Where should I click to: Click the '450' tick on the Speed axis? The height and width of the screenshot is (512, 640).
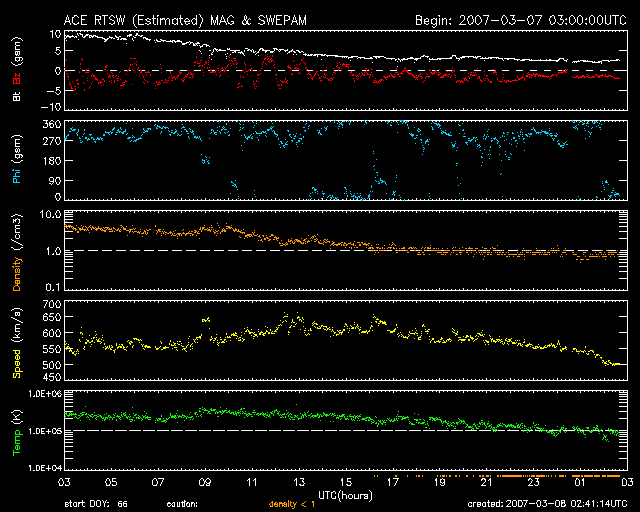[x=52, y=377]
